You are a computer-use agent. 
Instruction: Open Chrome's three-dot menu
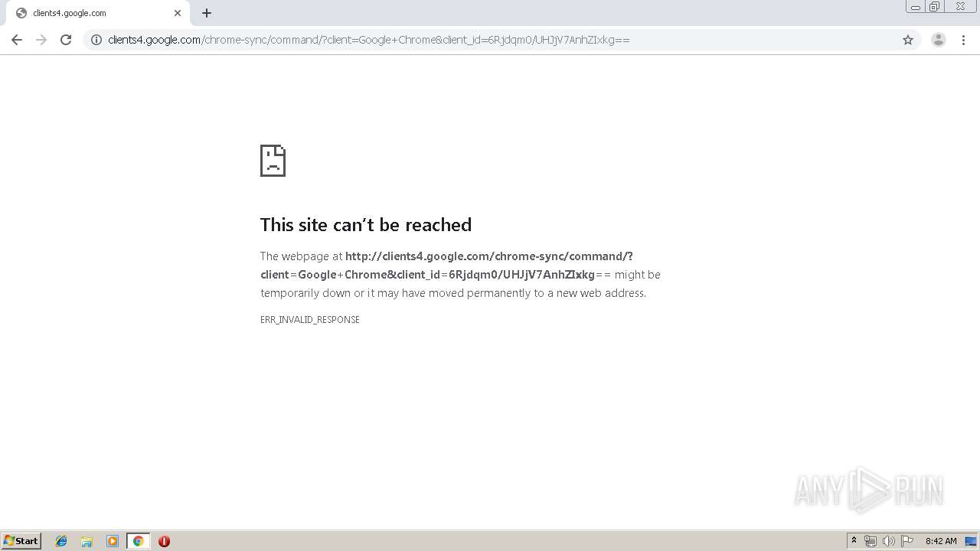click(x=963, y=40)
